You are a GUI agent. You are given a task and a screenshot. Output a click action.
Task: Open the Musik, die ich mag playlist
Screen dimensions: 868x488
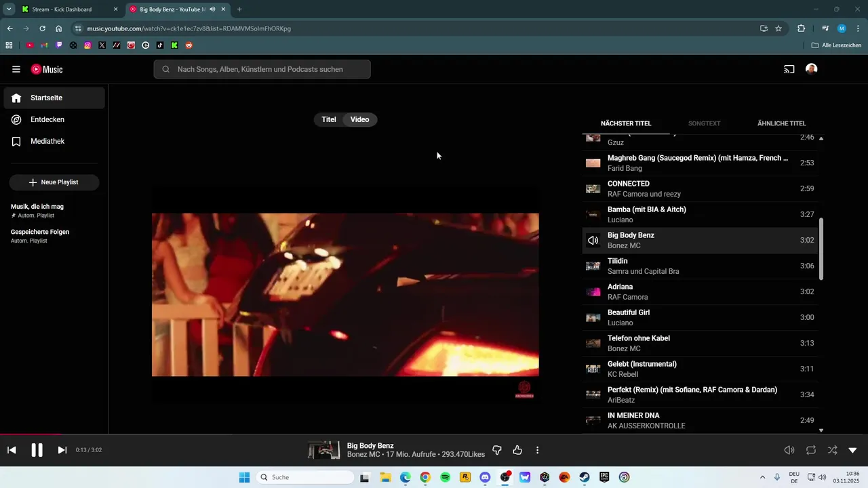(x=54, y=210)
